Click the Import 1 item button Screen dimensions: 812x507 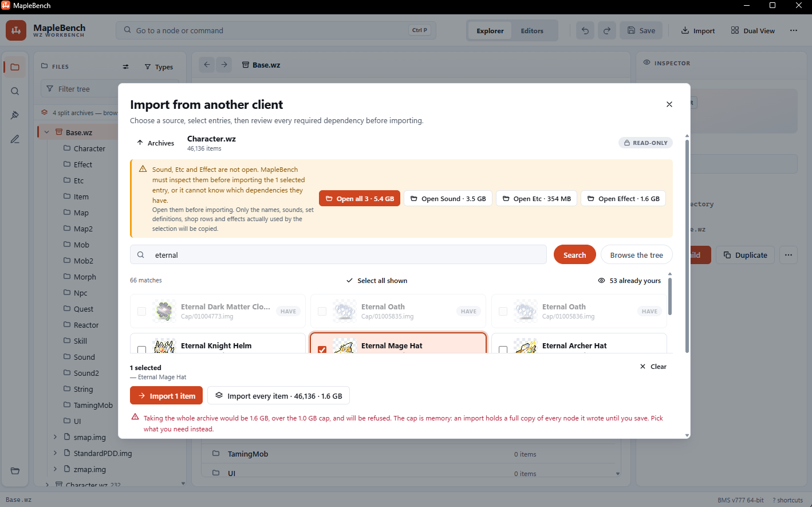tap(166, 396)
